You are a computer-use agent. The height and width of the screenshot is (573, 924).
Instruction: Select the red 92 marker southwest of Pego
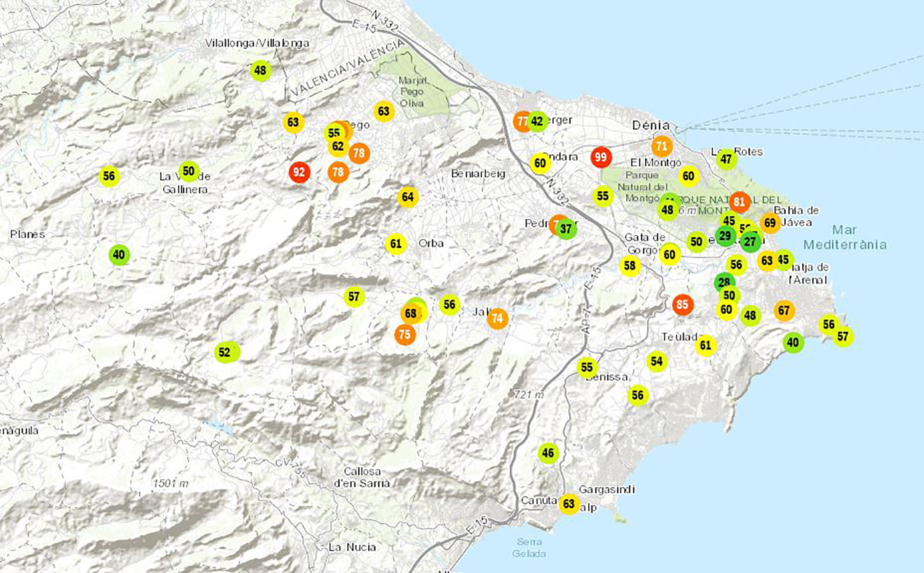tap(299, 172)
